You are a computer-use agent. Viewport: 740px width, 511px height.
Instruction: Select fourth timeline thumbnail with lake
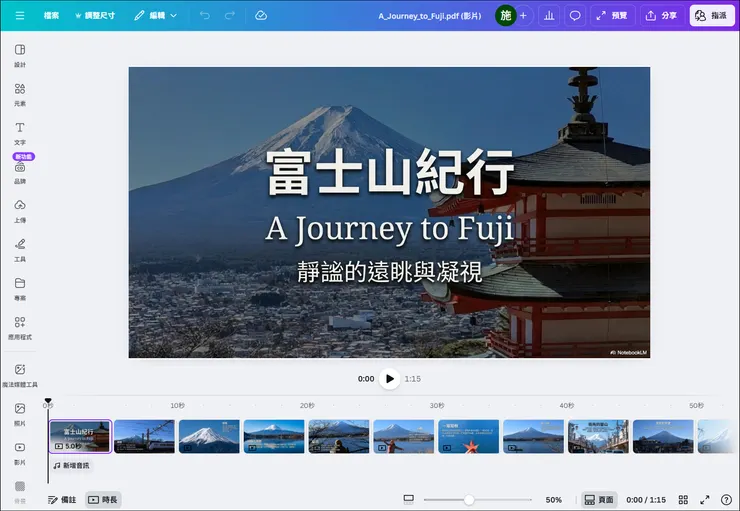pyautogui.click(x=274, y=436)
